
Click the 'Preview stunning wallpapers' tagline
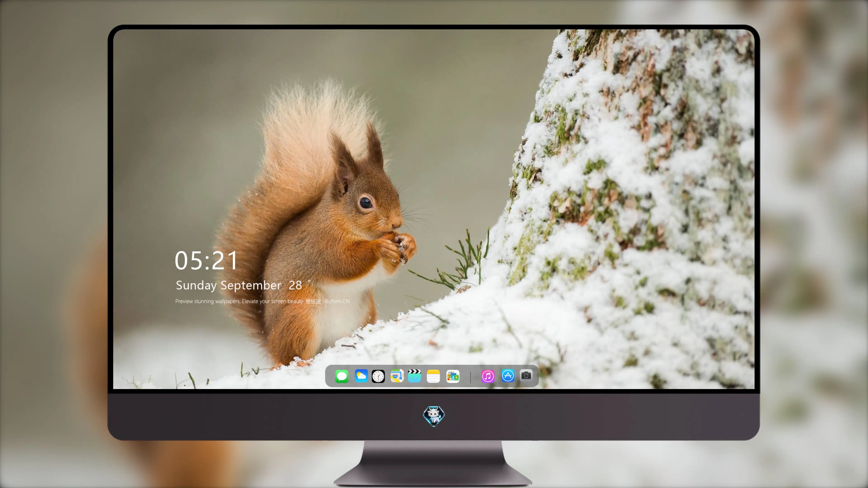(262, 301)
